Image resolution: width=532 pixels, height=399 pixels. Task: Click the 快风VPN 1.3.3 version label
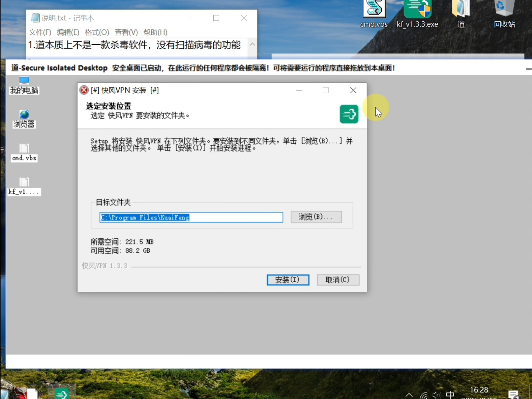(x=104, y=266)
